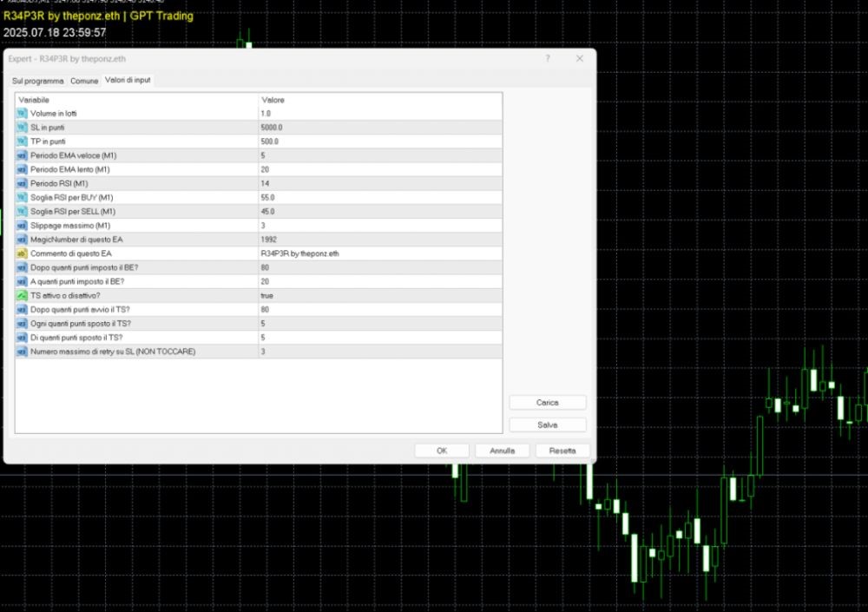The width and height of the screenshot is (868, 612).
Task: Click Annulla to cancel the dialog
Action: (503, 451)
